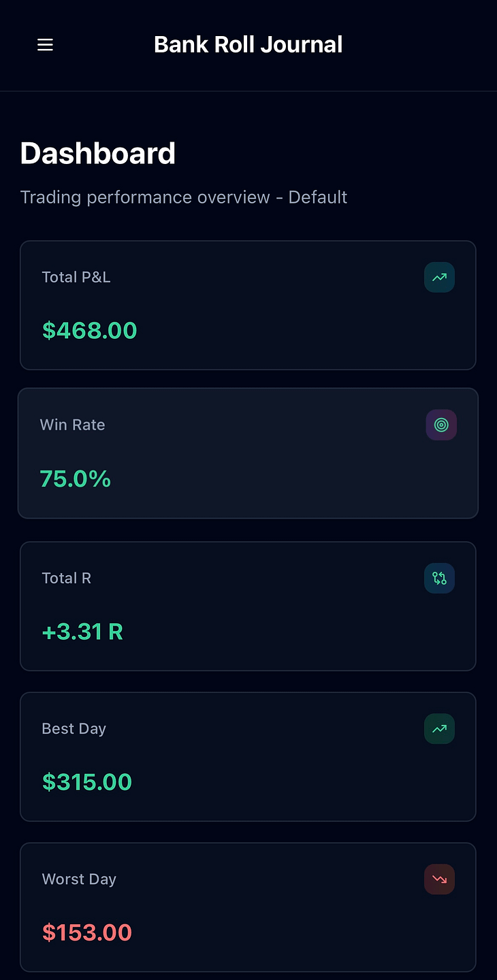
Task: Click the $153.00 worst day amount
Action: click(x=87, y=932)
